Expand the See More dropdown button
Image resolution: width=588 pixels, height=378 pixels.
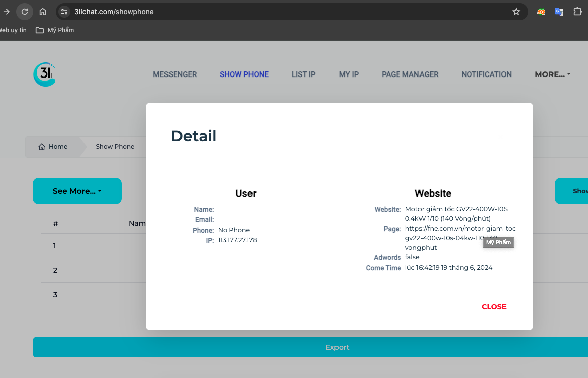[77, 191]
